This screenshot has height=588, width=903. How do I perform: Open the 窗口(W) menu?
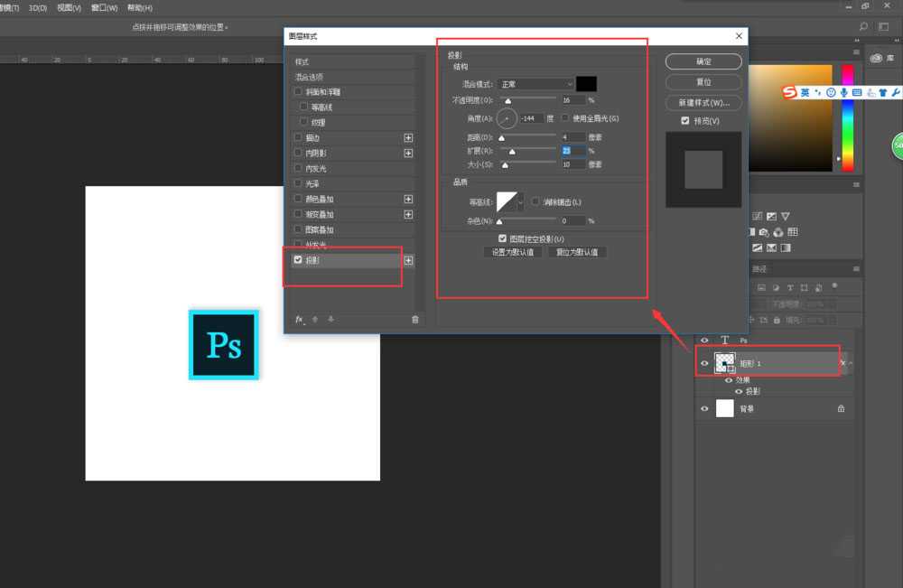[x=105, y=7]
